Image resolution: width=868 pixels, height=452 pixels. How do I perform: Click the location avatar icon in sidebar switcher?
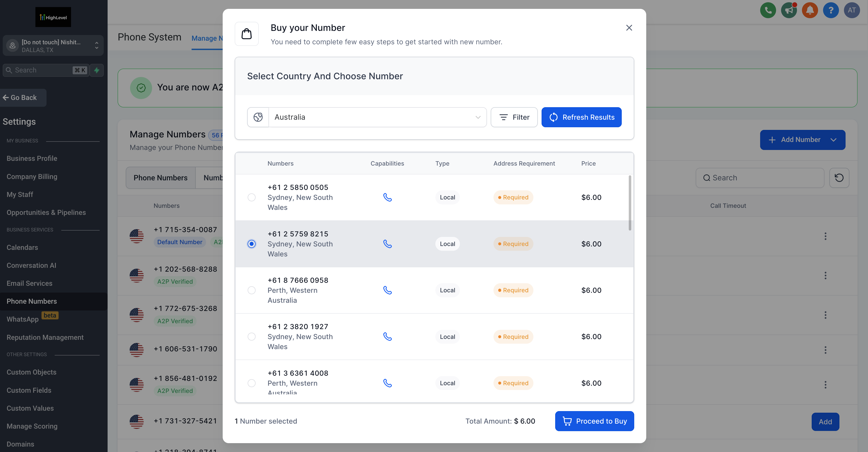(x=12, y=45)
